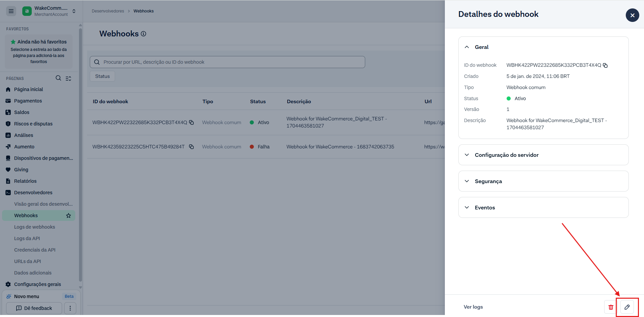Click the Descrição column header

(x=299, y=102)
